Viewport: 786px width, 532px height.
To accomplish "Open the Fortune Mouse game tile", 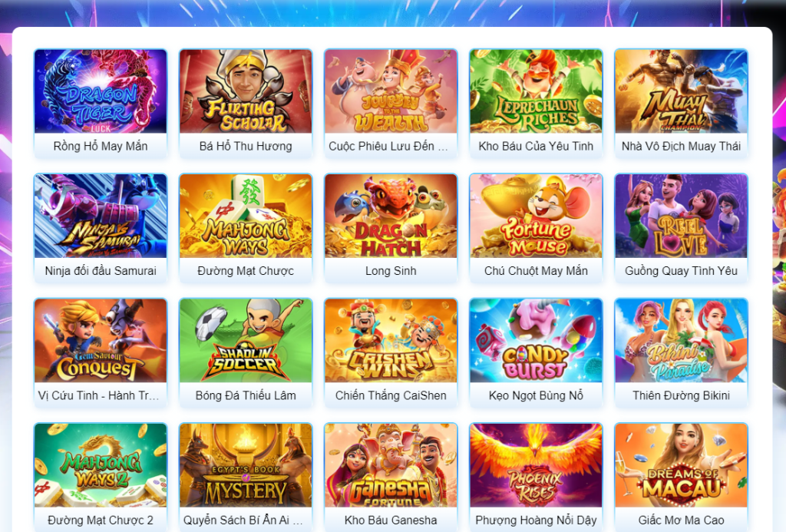I will pos(536,216).
